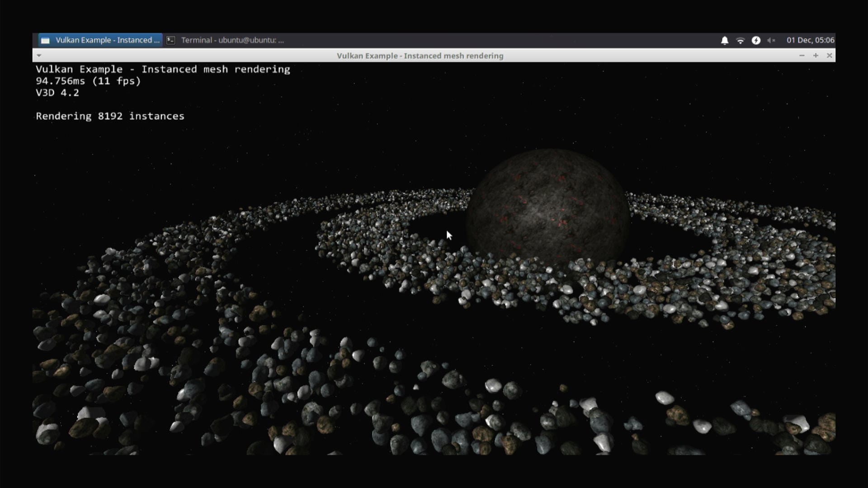Viewport: 868px width, 488px height.
Task: Unmute via the muted speaker icon
Action: [x=771, y=40]
